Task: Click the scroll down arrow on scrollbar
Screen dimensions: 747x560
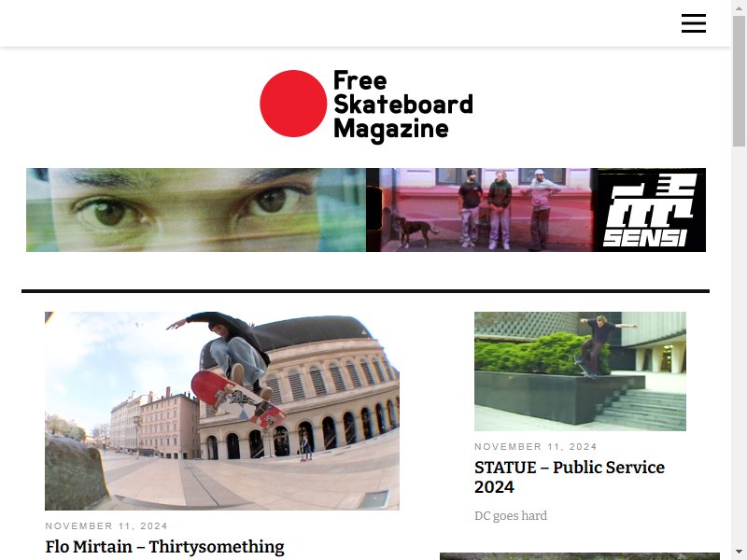Action: 740,553
